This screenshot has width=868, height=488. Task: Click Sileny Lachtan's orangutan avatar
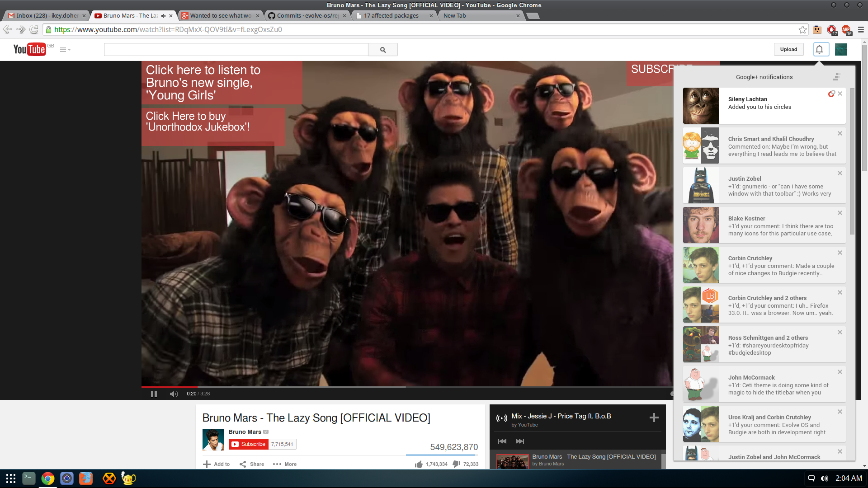click(701, 106)
